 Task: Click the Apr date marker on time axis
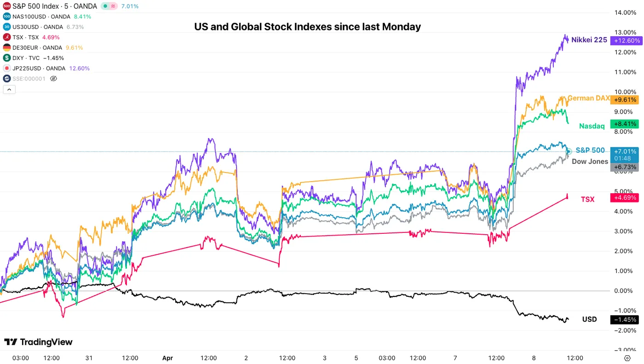(167, 358)
